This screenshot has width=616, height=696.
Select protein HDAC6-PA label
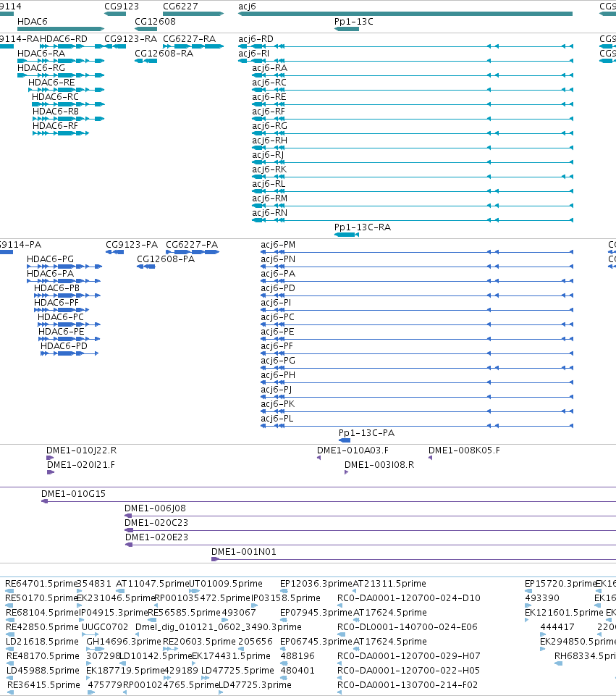[50, 274]
